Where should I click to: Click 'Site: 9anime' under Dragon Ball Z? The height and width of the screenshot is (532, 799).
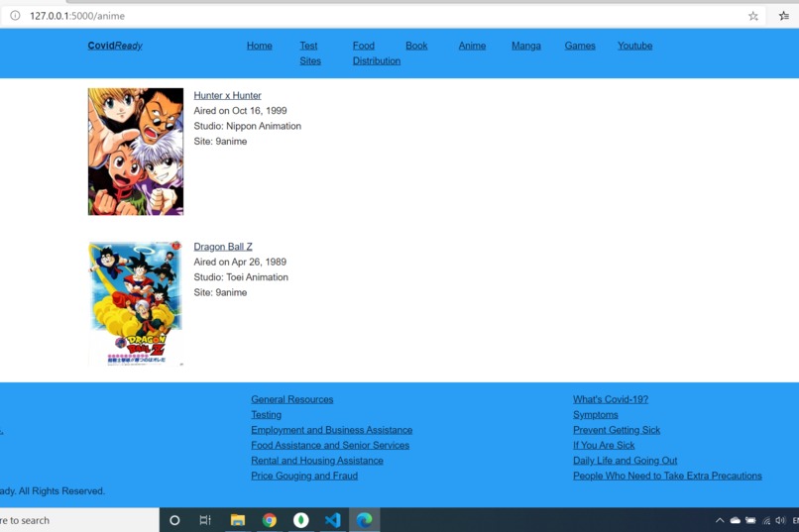(x=220, y=292)
